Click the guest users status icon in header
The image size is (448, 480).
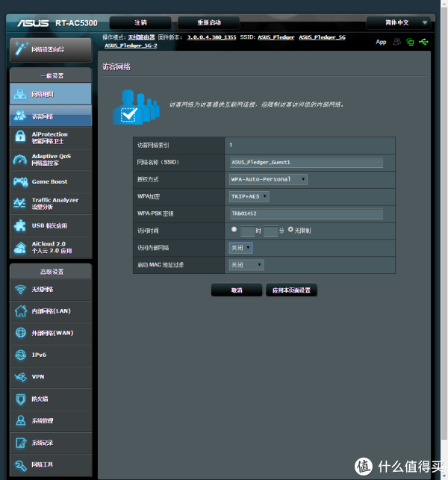point(397,42)
